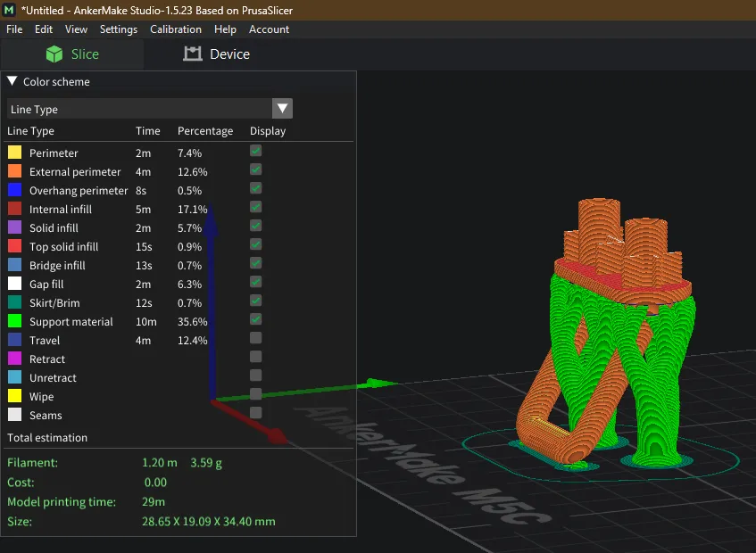Screen dimensions: 756x553
Task: Click the Perimeter row label
Action: pos(54,153)
